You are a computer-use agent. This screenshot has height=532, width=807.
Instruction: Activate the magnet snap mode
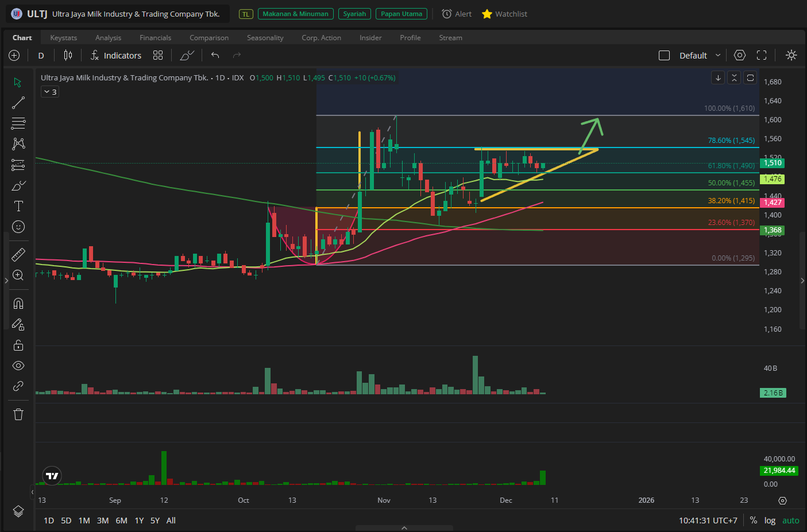(x=18, y=304)
